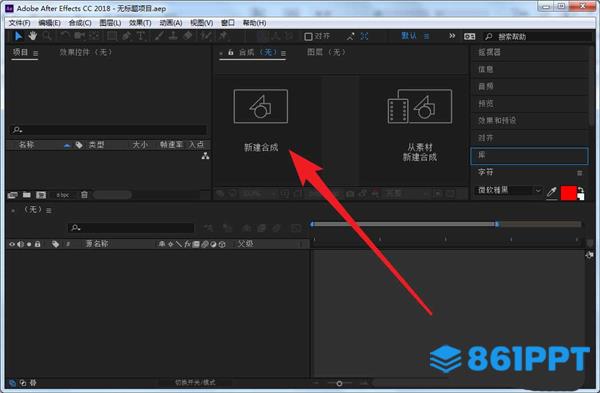Enable the 对齐 snapping checkbox
The width and height of the screenshot is (600, 393).
(x=308, y=37)
